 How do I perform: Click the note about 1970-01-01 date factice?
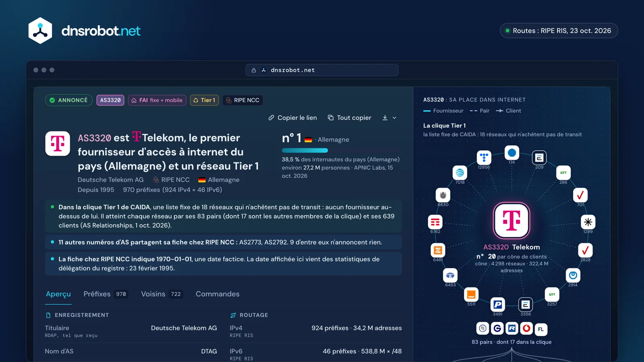tap(223, 263)
